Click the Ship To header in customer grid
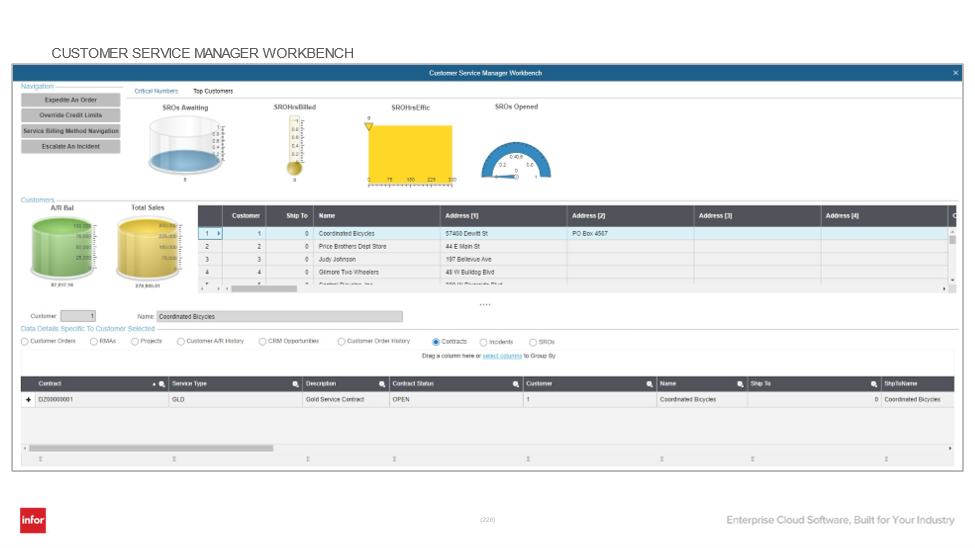Image resolution: width=975 pixels, height=548 pixels. (x=290, y=216)
